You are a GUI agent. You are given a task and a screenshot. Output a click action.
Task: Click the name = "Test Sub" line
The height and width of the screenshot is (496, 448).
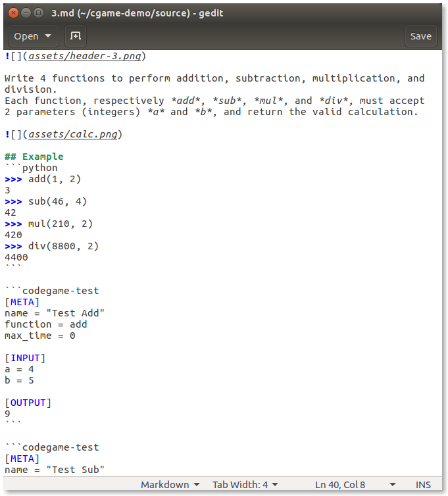[x=55, y=470]
